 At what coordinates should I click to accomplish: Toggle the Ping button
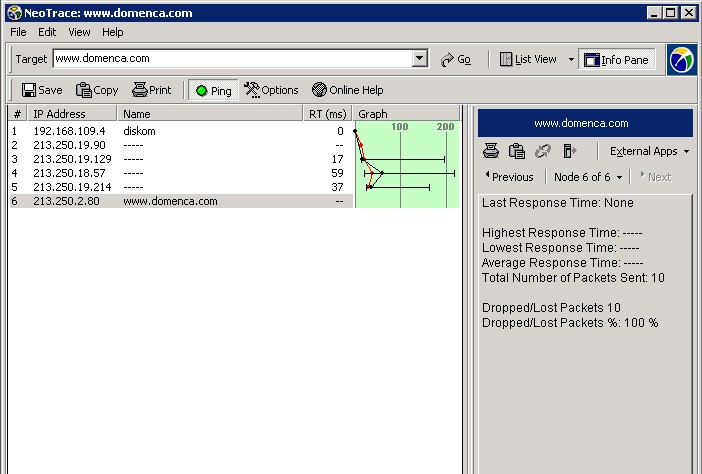214,90
